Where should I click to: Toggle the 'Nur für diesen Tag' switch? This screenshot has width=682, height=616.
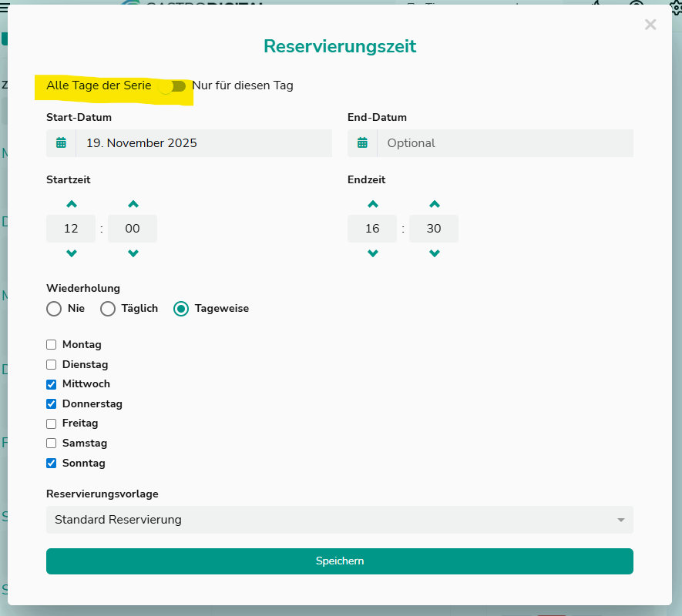(173, 86)
